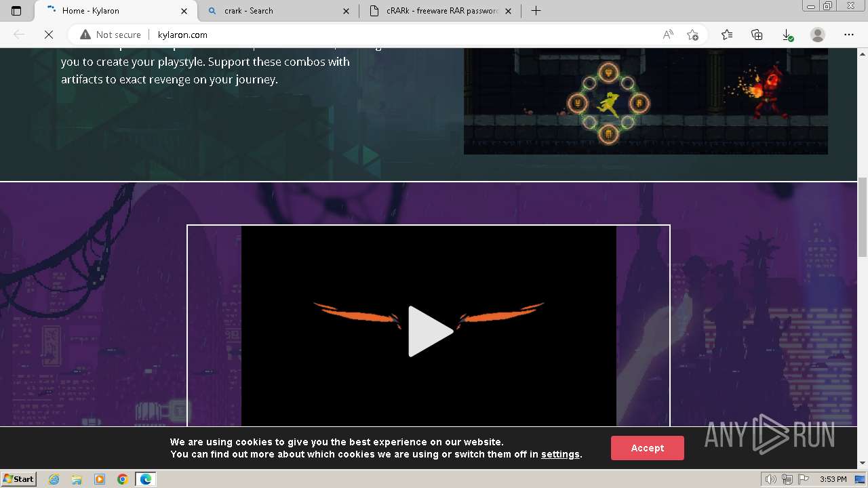Open the browser profile menu

tap(818, 35)
